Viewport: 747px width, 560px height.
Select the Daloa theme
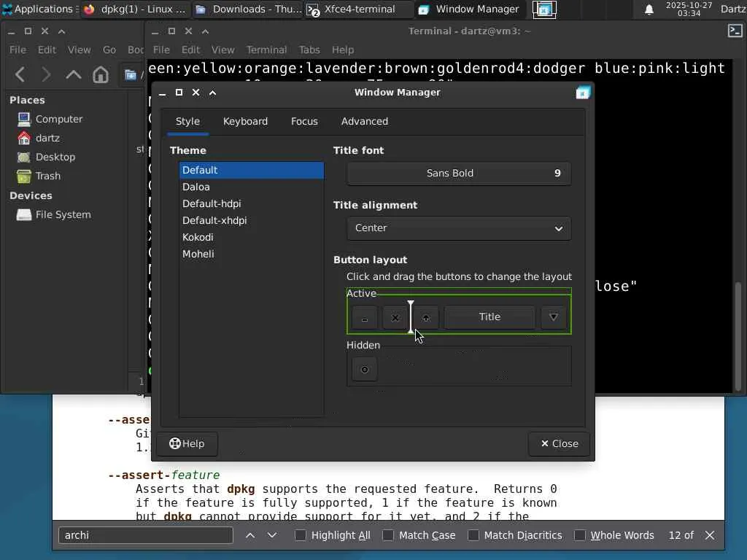pyautogui.click(x=252, y=187)
